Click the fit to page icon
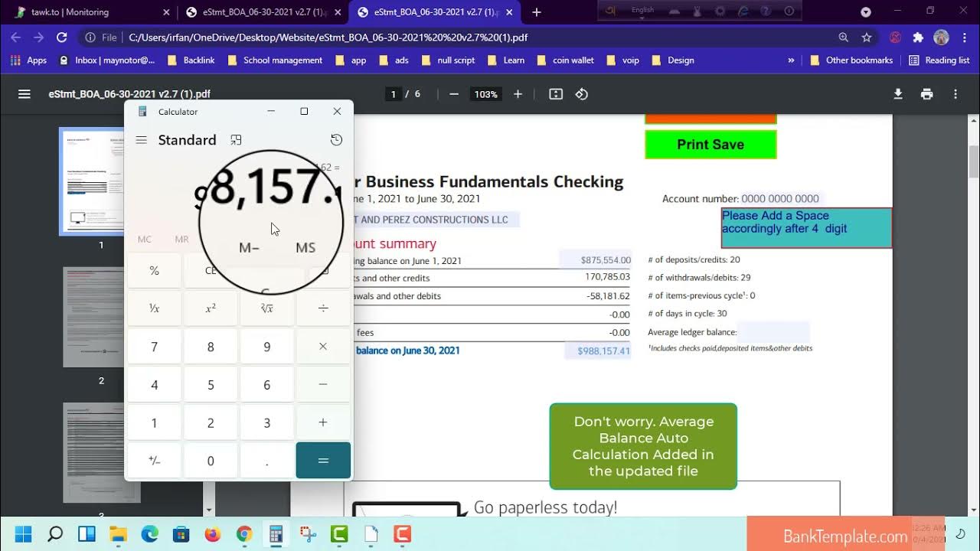The height and width of the screenshot is (551, 980). click(556, 94)
